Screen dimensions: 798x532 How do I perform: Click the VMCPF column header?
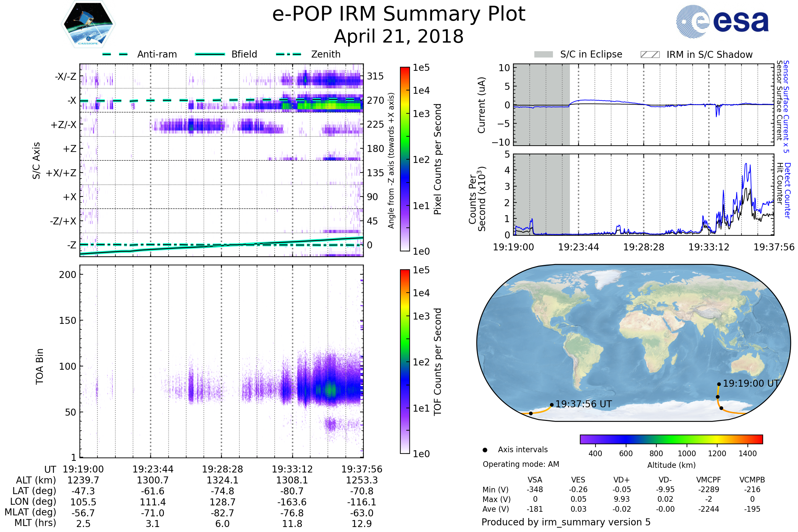[x=709, y=480]
